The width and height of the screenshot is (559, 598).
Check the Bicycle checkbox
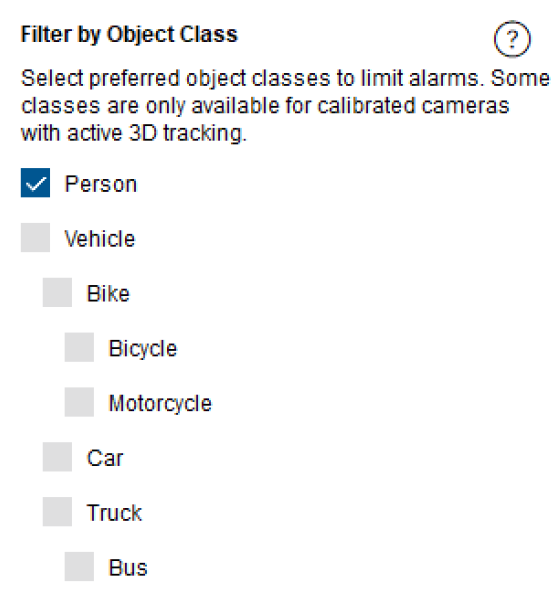(79, 347)
